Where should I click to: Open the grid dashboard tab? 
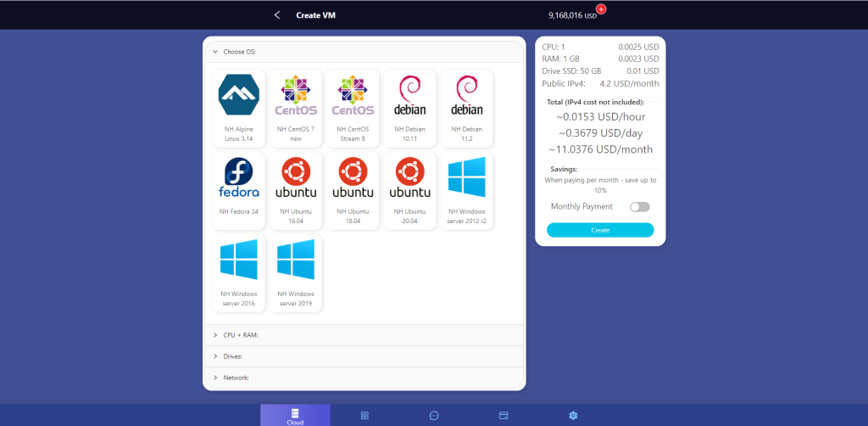click(364, 415)
